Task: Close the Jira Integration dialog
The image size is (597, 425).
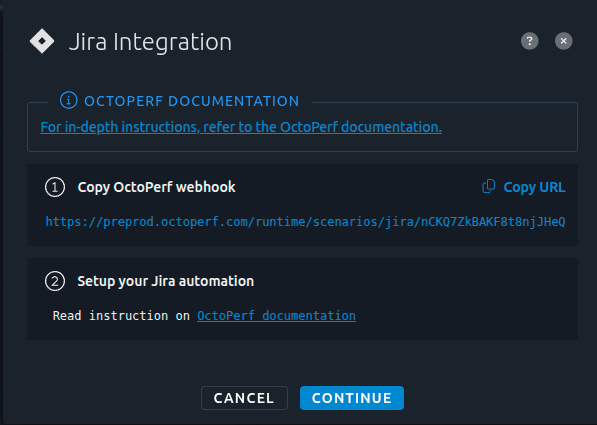Action: [563, 41]
